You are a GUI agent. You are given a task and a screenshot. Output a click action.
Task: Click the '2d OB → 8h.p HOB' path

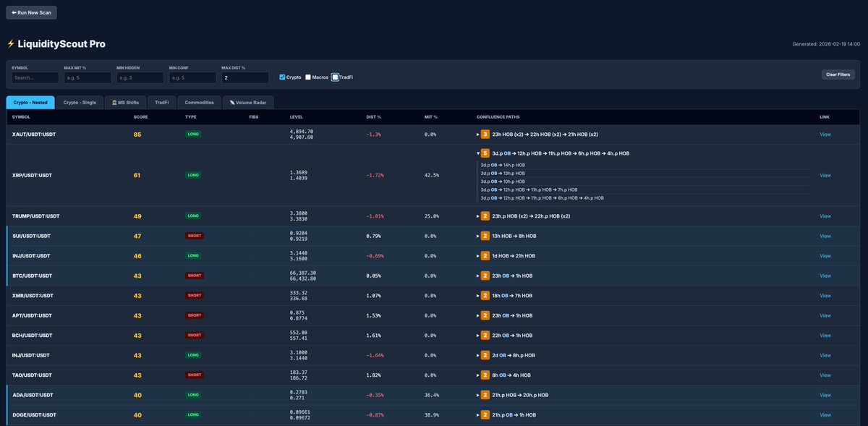click(514, 355)
